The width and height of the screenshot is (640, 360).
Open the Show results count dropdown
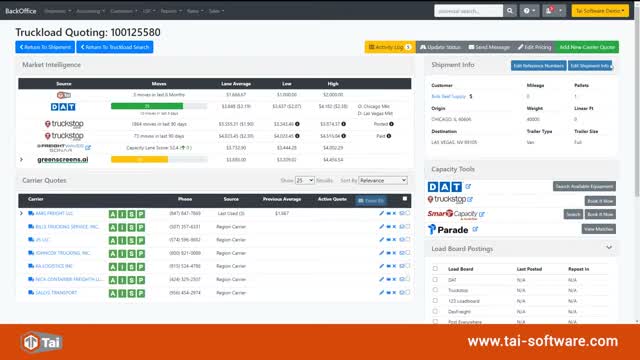coord(304,180)
